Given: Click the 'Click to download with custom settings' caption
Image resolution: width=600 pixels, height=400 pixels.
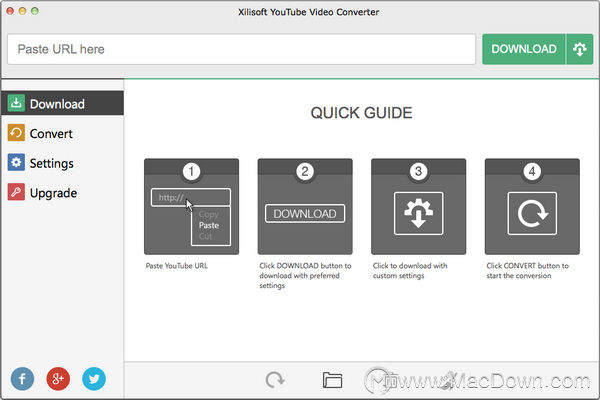Looking at the screenshot, I should [410, 271].
